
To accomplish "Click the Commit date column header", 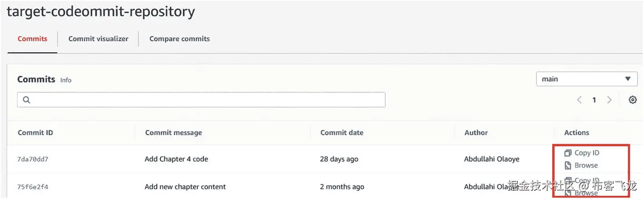I will [342, 133].
